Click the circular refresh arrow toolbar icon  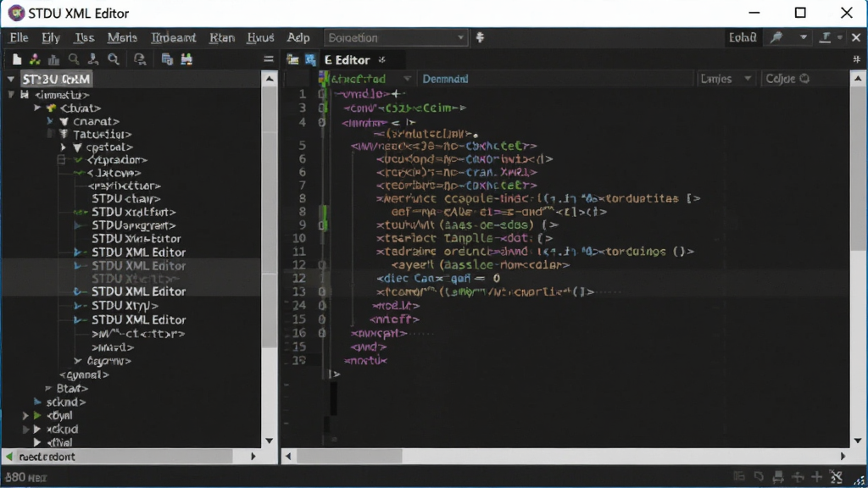coord(140,60)
